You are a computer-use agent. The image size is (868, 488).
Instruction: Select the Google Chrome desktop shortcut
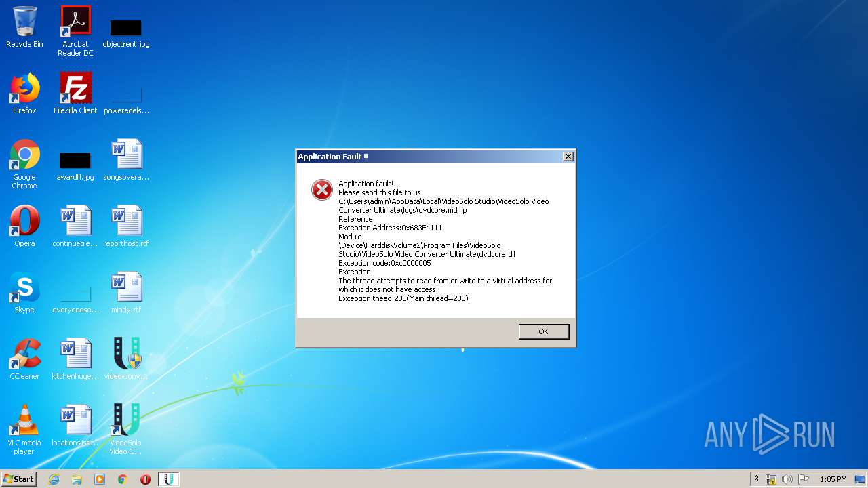pyautogui.click(x=24, y=165)
